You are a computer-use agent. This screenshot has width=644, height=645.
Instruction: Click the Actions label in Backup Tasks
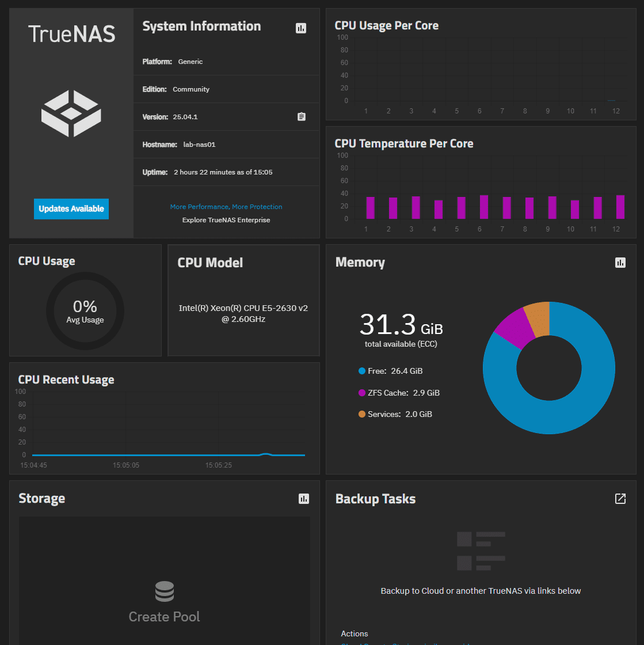pos(355,634)
